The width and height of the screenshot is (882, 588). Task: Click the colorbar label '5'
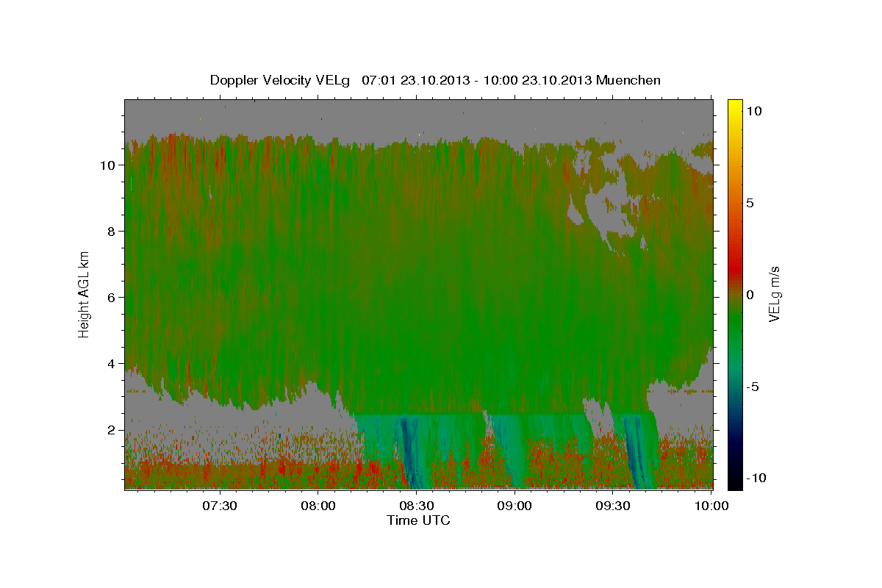pyautogui.click(x=751, y=203)
